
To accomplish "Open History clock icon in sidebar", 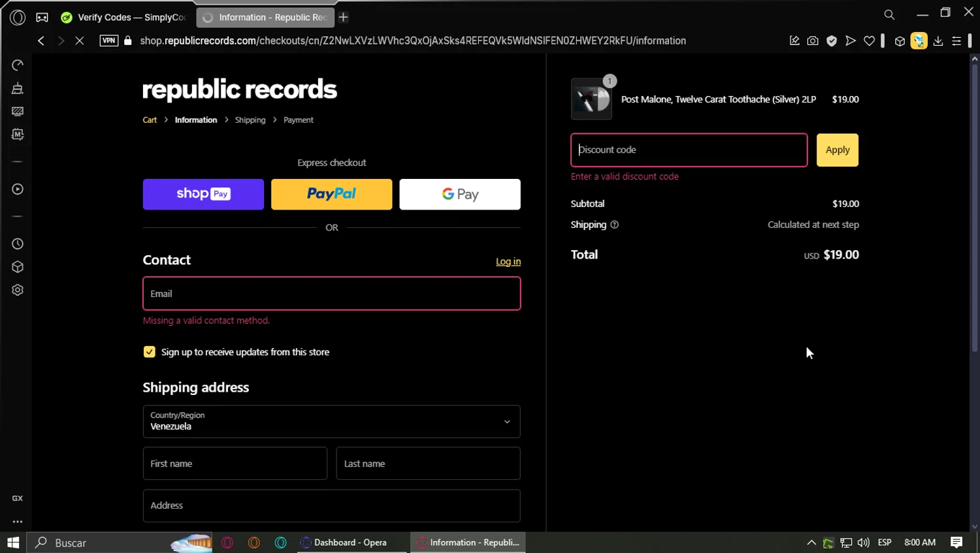I will pyautogui.click(x=18, y=244).
